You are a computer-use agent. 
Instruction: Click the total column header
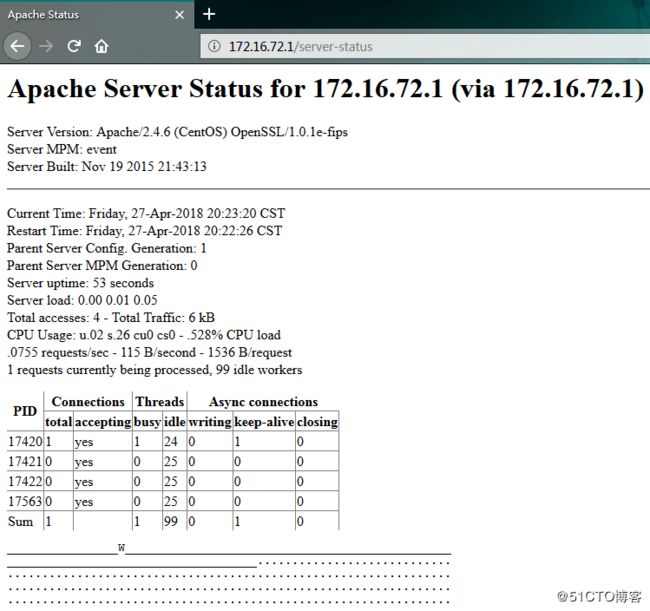click(x=58, y=422)
